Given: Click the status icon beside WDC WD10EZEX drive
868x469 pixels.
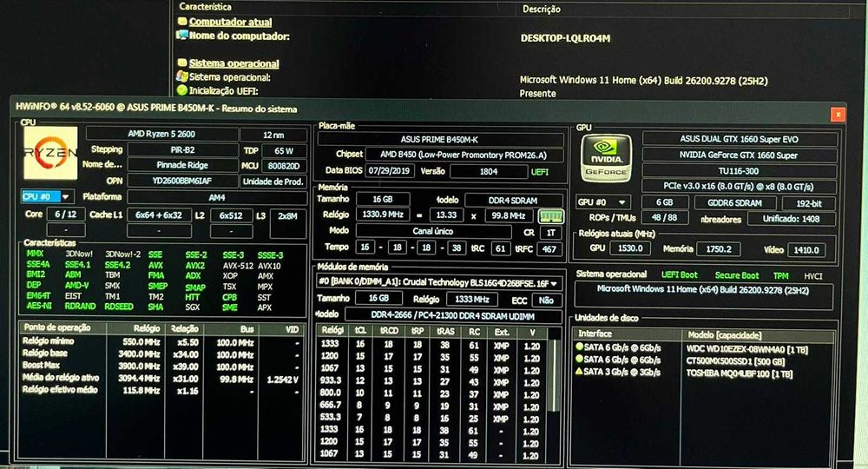Looking at the screenshot, I should 580,347.
